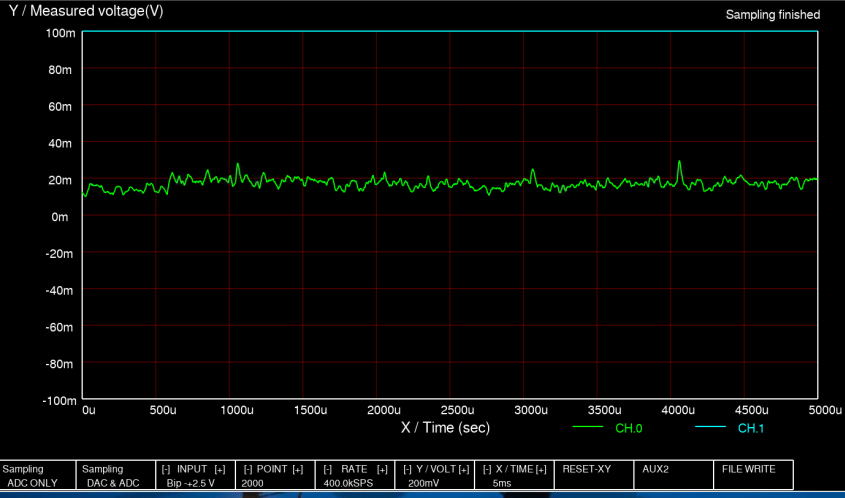Click the '20m' Y-axis label
The height and width of the screenshot is (498, 845).
(60, 181)
